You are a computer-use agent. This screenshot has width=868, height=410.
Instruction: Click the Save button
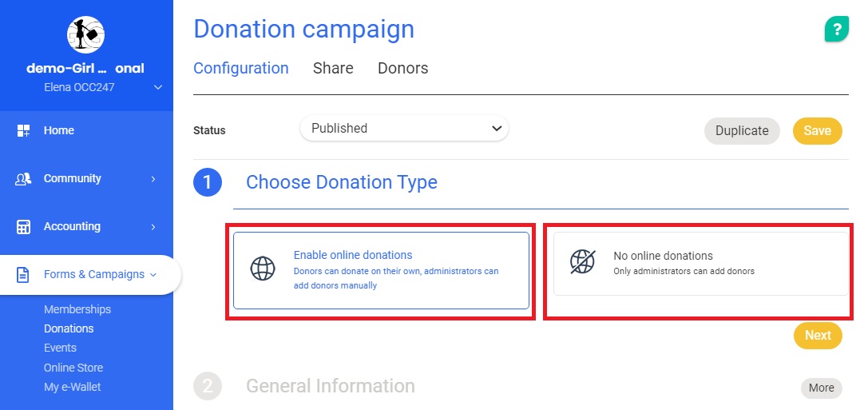pos(817,131)
